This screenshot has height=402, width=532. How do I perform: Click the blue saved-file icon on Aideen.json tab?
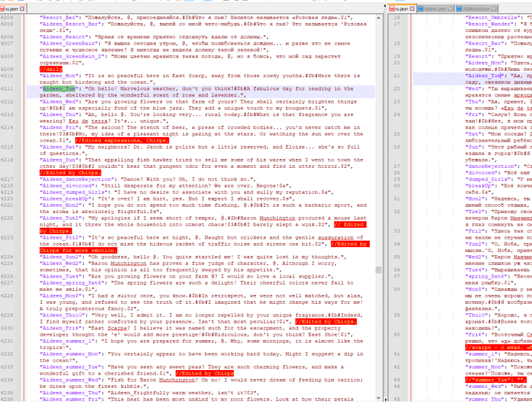tap(421, 9)
